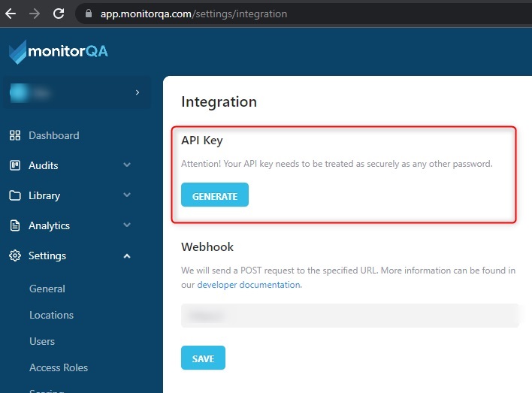Open the developer documentation link
This screenshot has width=532, height=393.
[249, 285]
